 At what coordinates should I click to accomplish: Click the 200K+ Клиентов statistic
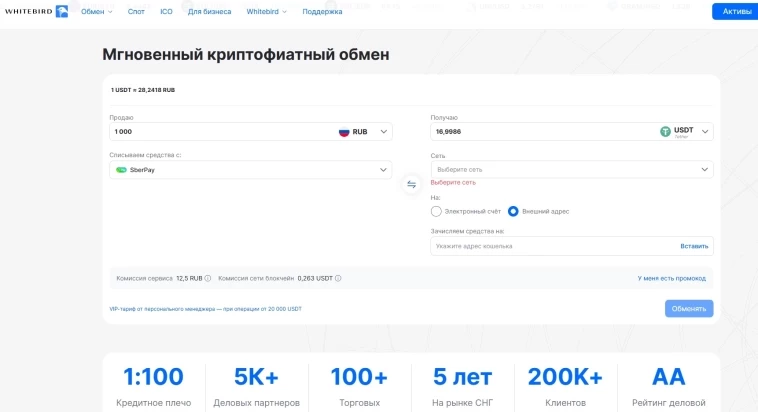coord(565,387)
